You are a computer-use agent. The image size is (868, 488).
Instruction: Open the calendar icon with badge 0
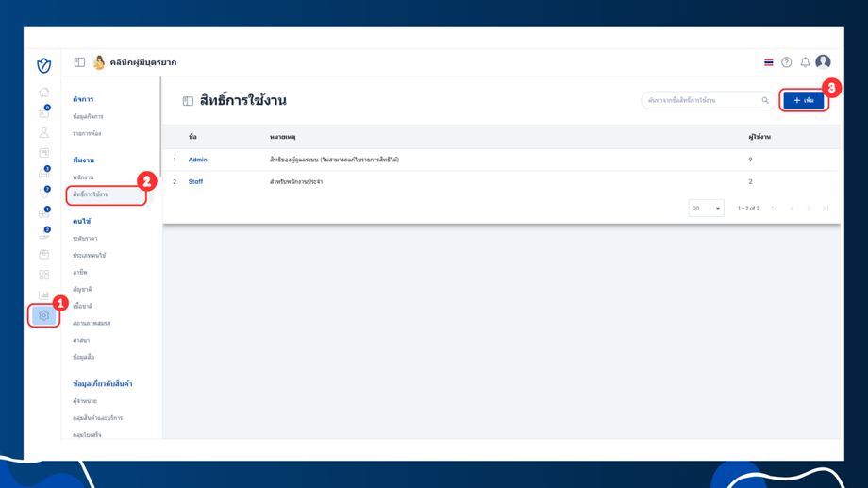click(43, 112)
